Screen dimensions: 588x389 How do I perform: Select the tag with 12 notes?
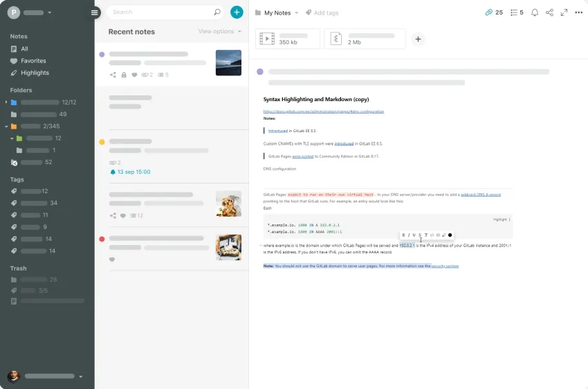(x=30, y=191)
